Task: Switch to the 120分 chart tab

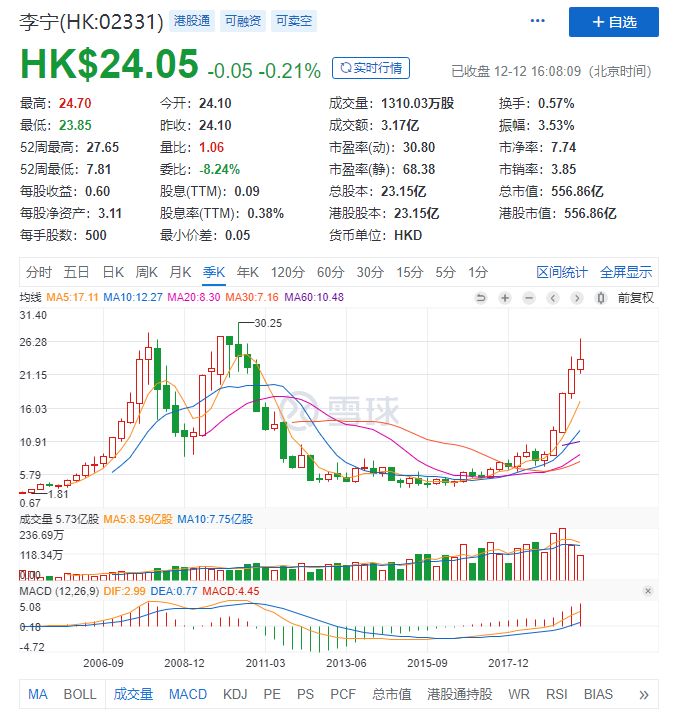Action: tap(288, 272)
